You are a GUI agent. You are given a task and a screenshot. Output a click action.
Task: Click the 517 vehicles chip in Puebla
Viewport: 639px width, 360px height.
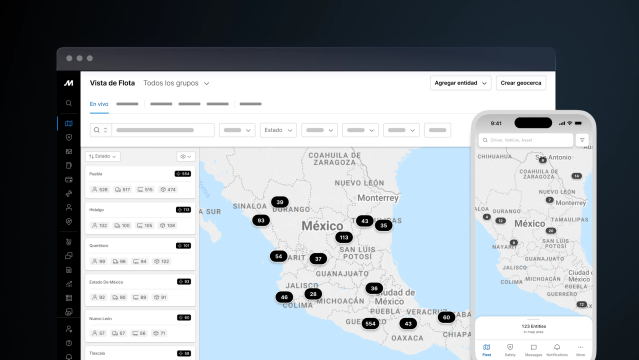tap(123, 190)
